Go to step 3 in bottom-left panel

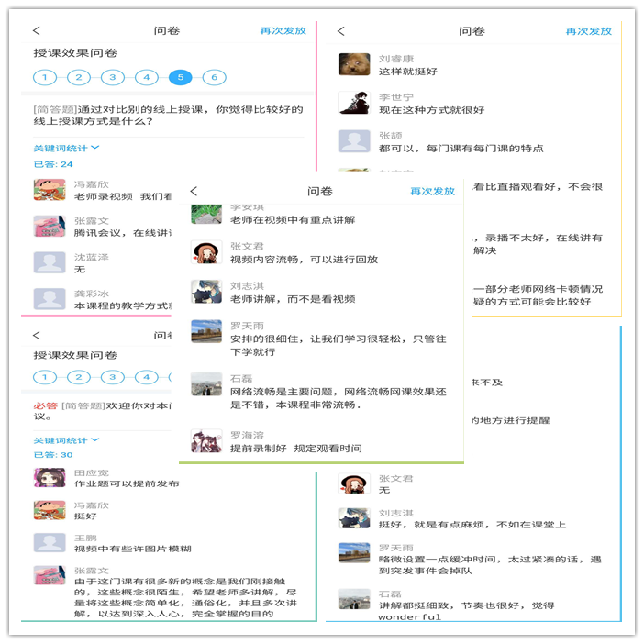113,377
